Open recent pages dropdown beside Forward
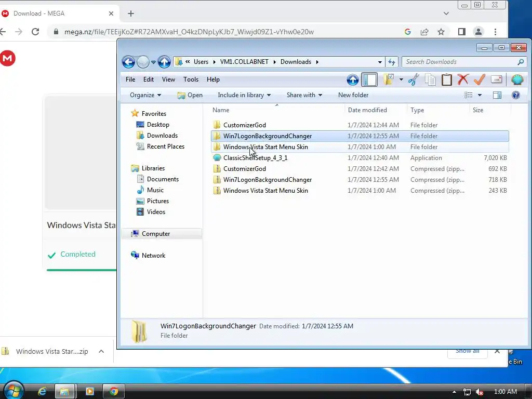The width and height of the screenshot is (532, 399). tap(153, 62)
